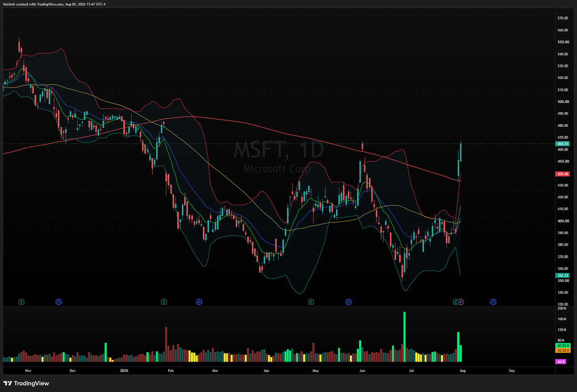Viewport: 577px width, 392px height.
Task: Select the green 60.85M volume label
Action: [x=563, y=346]
